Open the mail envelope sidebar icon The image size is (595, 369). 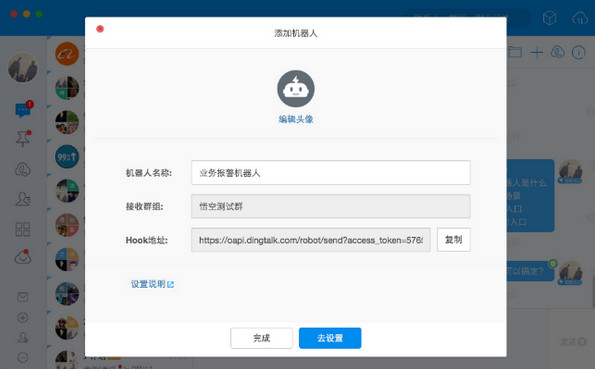click(x=23, y=296)
